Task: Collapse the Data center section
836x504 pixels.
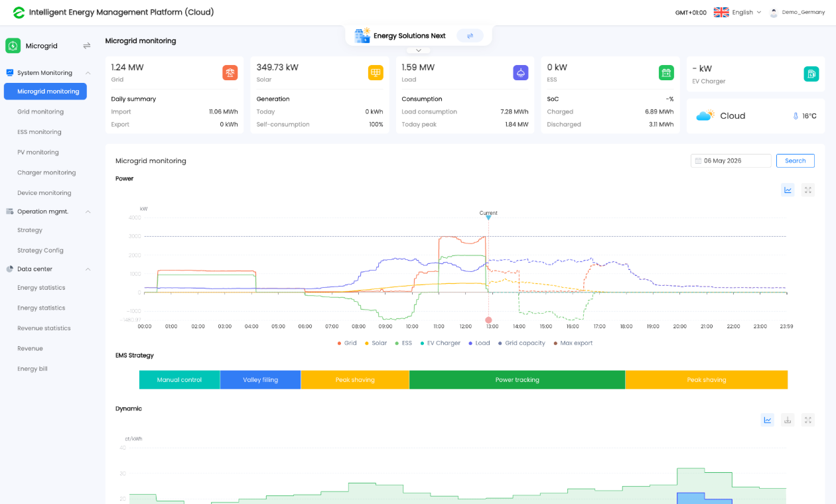Action: tap(88, 269)
